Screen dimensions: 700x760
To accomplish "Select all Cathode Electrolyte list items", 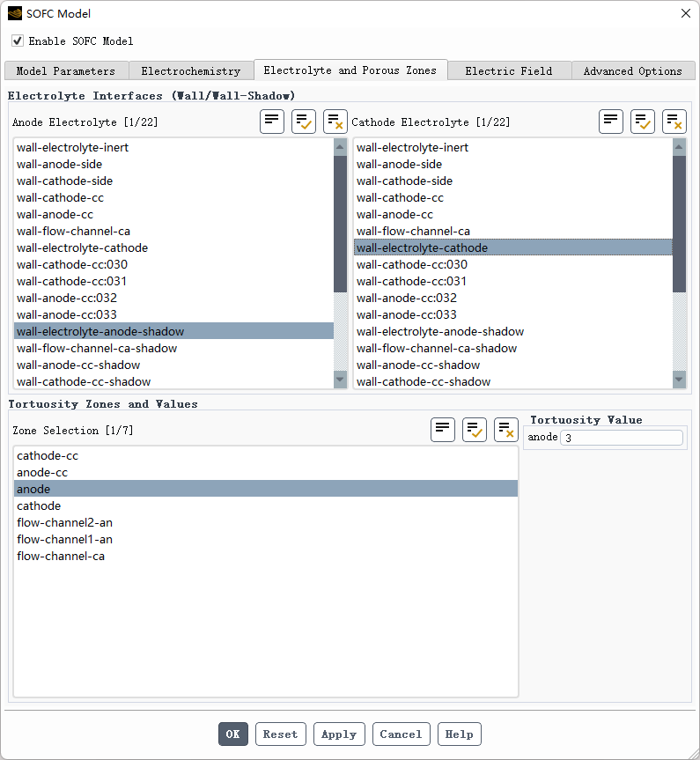I will click(643, 122).
